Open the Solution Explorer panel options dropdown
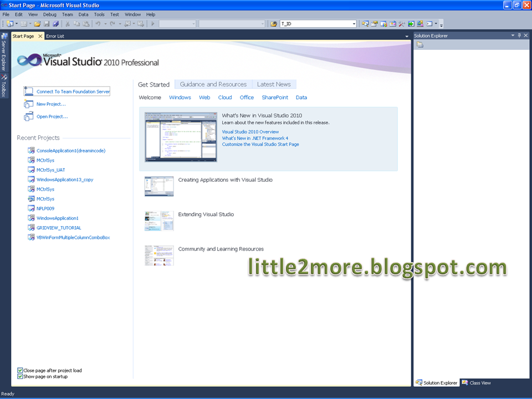 click(513, 35)
